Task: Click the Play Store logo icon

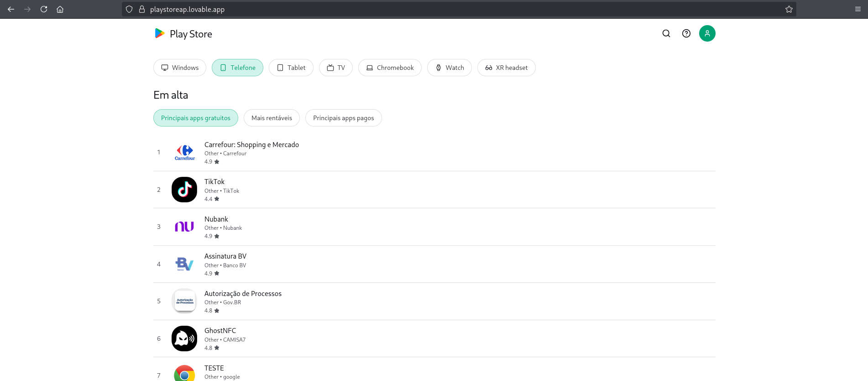Action: click(160, 33)
